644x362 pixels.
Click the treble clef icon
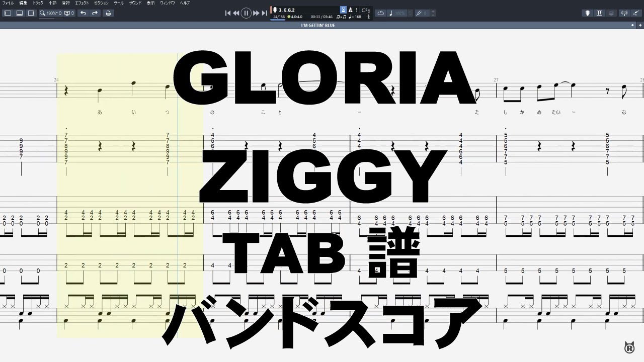click(x=368, y=17)
